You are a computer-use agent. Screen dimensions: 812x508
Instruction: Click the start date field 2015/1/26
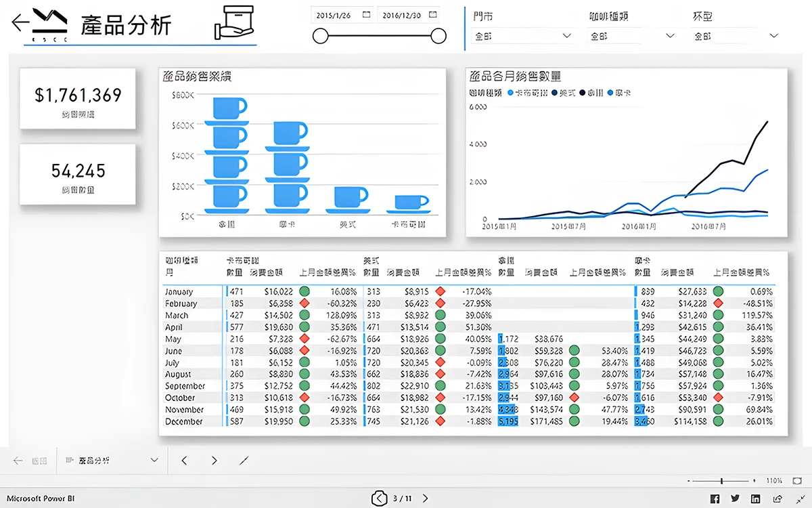(336, 14)
